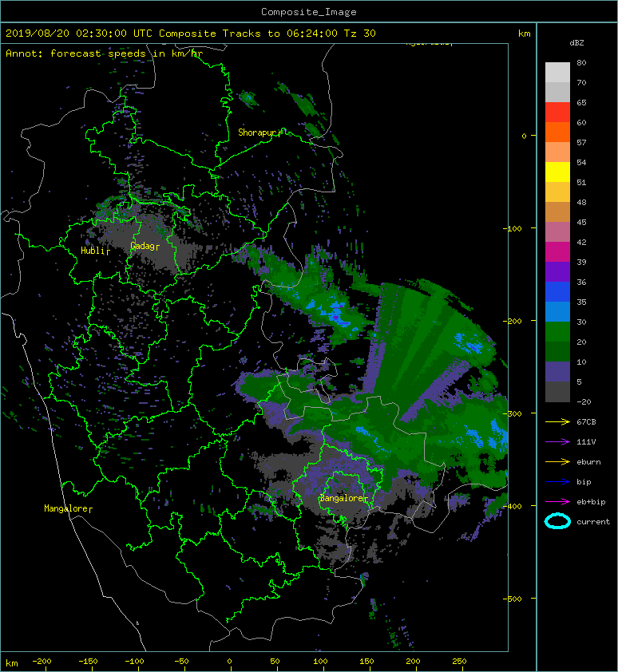This screenshot has height=672, width=618.
Task: Select the dark gray 5 dBZ swatch
Action: pyautogui.click(x=557, y=391)
